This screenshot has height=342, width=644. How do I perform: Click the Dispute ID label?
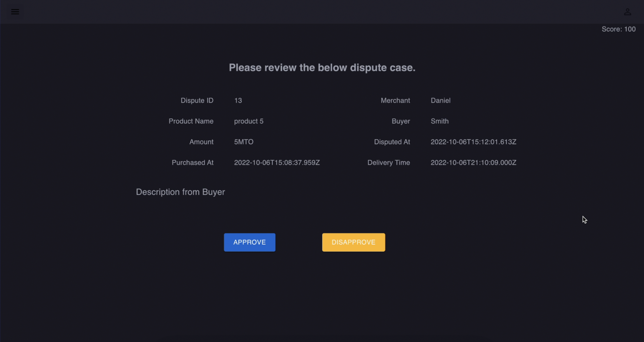pos(197,100)
